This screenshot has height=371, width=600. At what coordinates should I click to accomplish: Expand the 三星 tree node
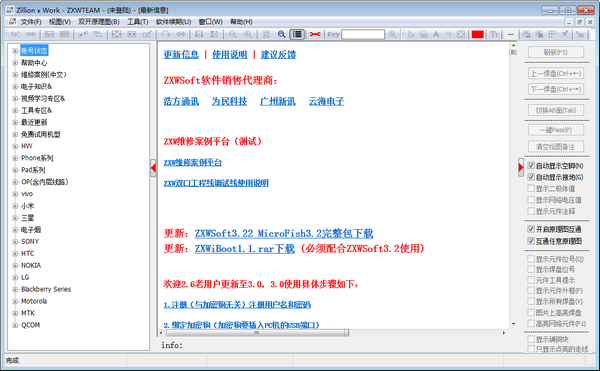click(x=15, y=218)
